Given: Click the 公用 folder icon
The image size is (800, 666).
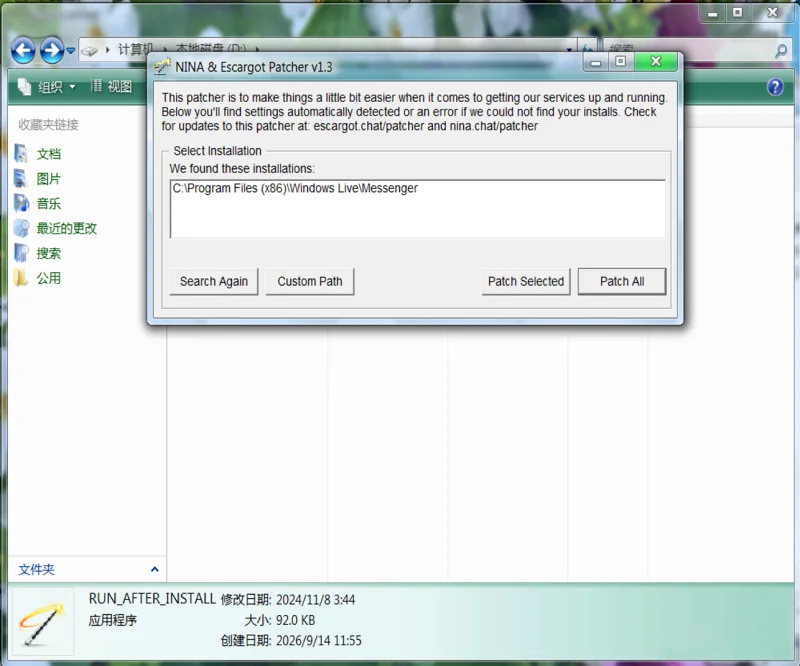Looking at the screenshot, I should tap(21, 278).
